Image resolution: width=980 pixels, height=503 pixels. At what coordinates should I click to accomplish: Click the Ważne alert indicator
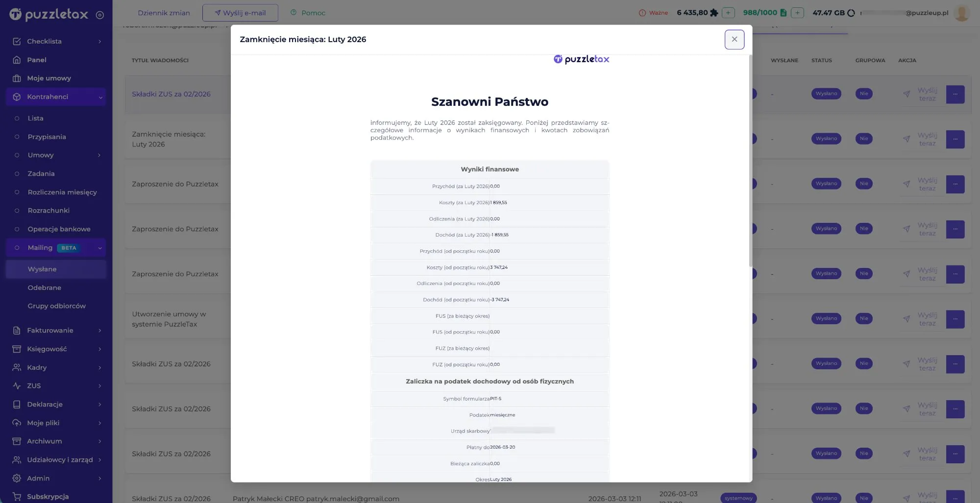(654, 13)
